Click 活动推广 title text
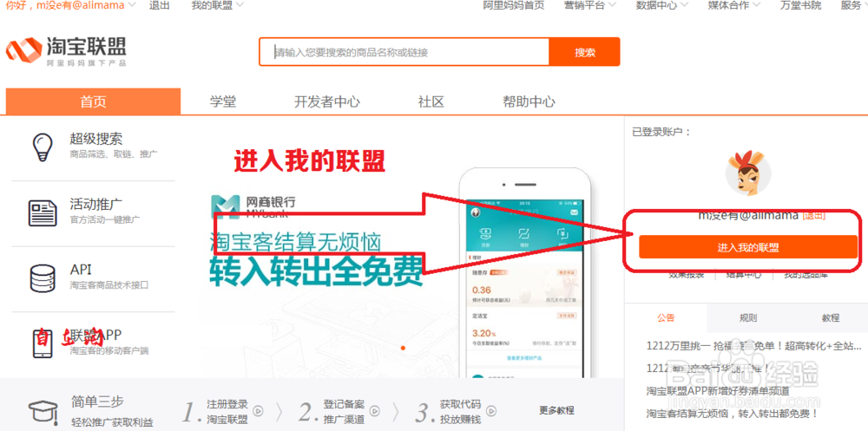 (96, 204)
